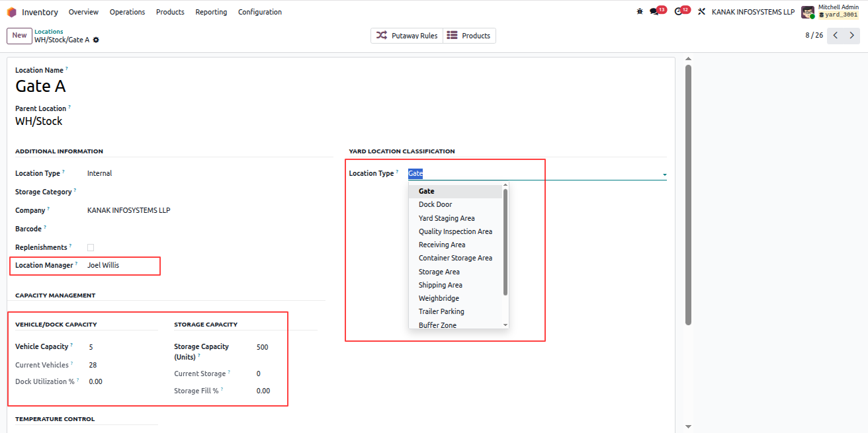Click the Mitchell Admin avatar

pyautogui.click(x=808, y=12)
